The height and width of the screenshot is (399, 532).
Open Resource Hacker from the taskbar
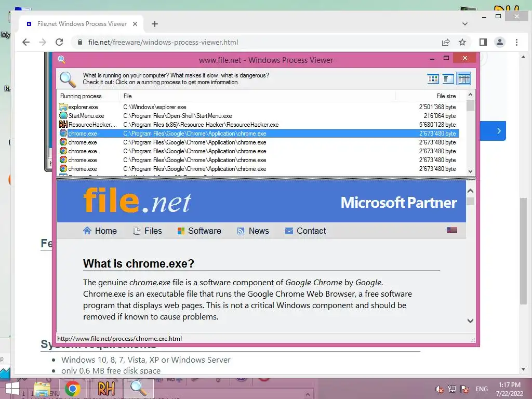106,389
